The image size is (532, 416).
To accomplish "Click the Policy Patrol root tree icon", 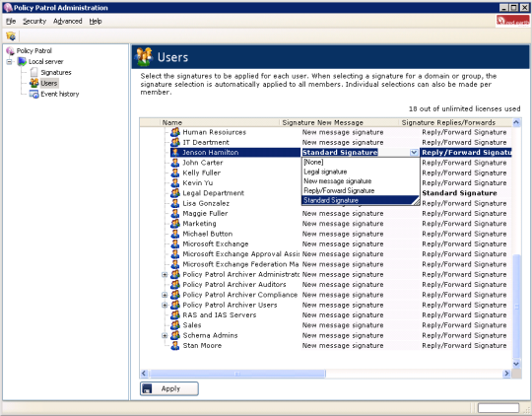I will click(10, 51).
